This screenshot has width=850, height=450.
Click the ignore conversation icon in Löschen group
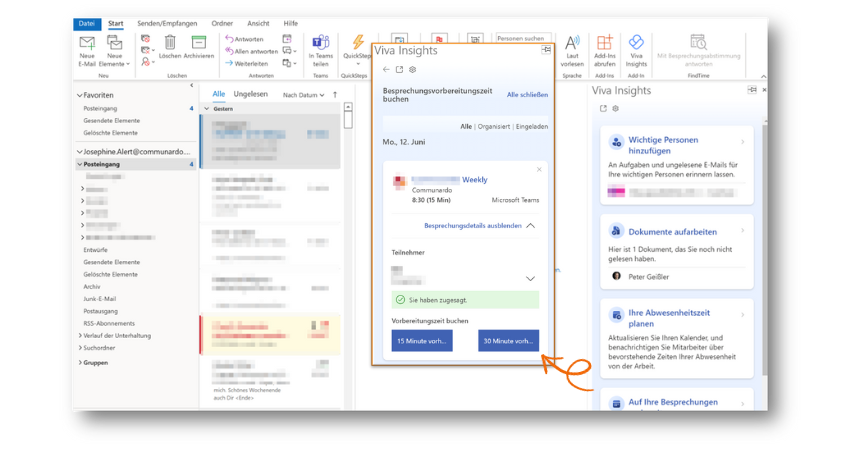[x=145, y=39]
